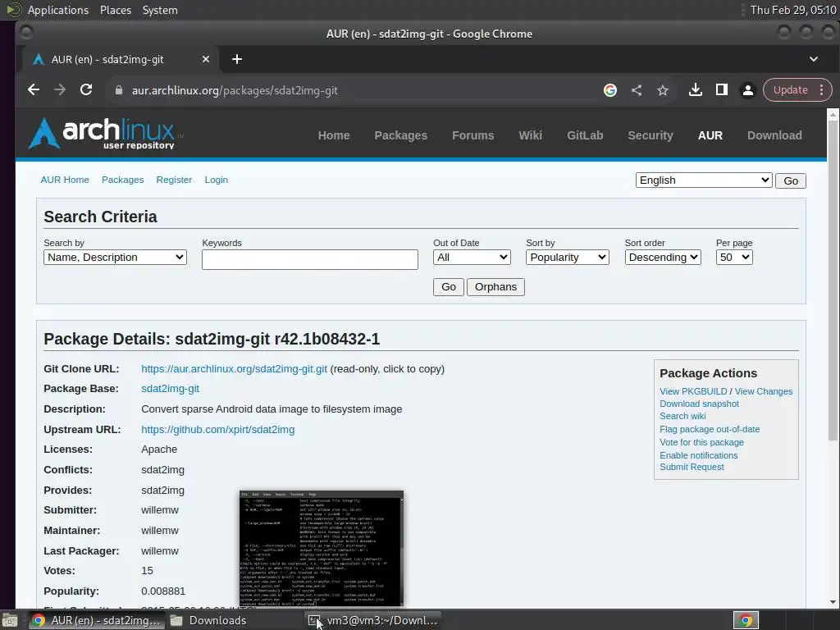Screen dimensions: 840x630
Task: Open Download in Arch nav
Action: (774, 135)
